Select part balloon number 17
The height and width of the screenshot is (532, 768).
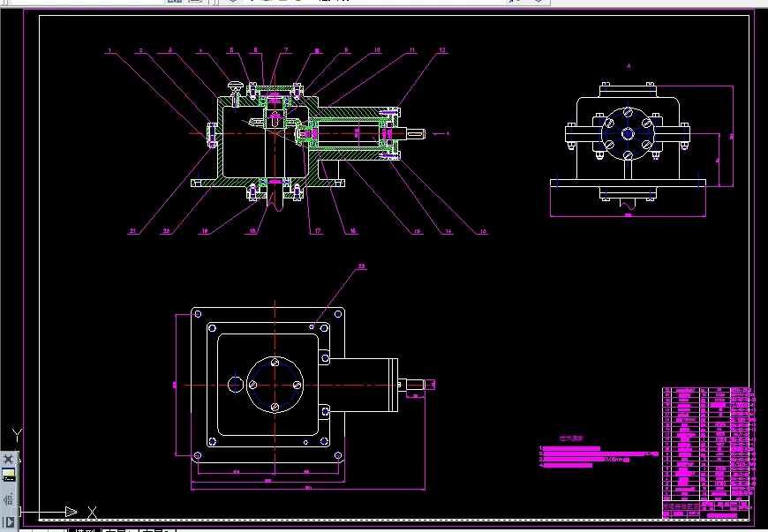click(318, 231)
